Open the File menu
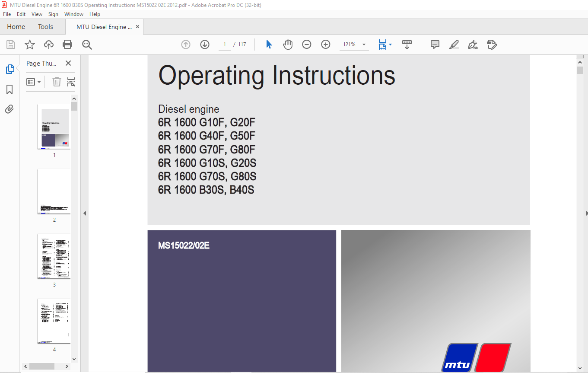Image resolution: width=588 pixels, height=373 pixels. click(x=7, y=14)
